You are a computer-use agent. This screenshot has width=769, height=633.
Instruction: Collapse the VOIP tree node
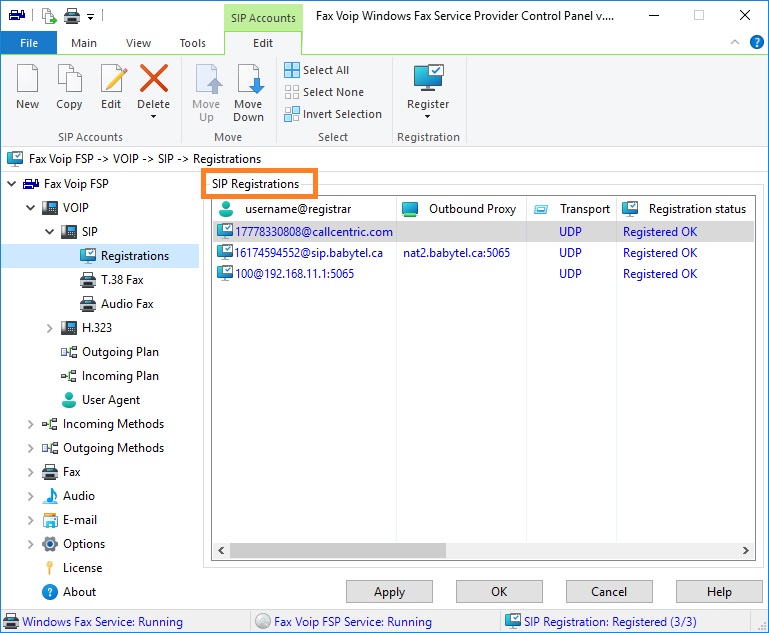(30, 208)
